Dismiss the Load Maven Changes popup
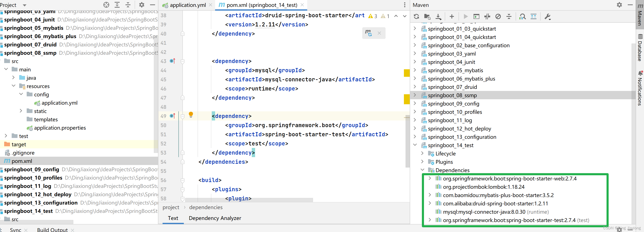This screenshot has width=644, height=232. pyautogui.click(x=379, y=33)
